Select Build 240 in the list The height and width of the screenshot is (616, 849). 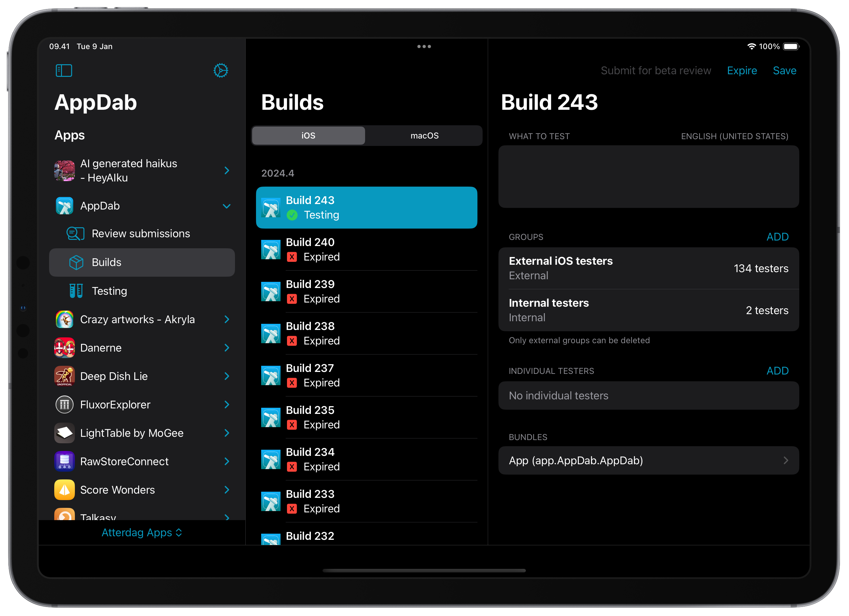point(366,249)
